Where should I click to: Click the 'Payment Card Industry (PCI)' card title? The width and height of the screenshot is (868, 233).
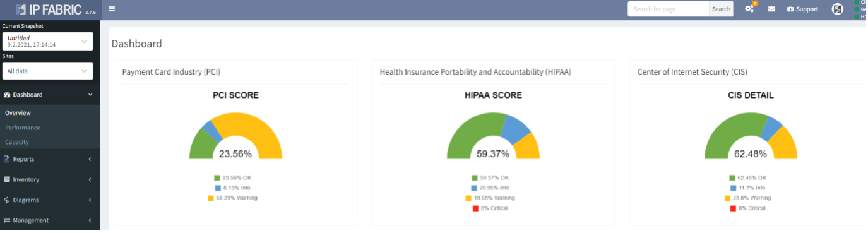coord(171,72)
